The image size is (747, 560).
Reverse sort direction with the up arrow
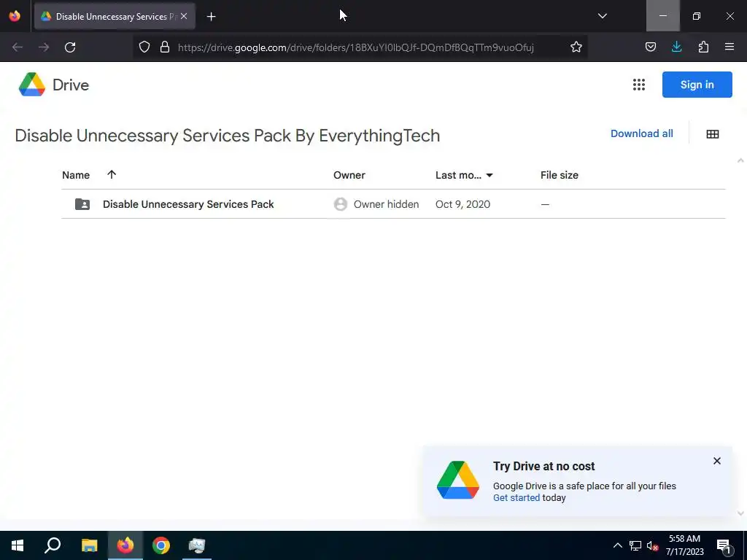click(112, 175)
